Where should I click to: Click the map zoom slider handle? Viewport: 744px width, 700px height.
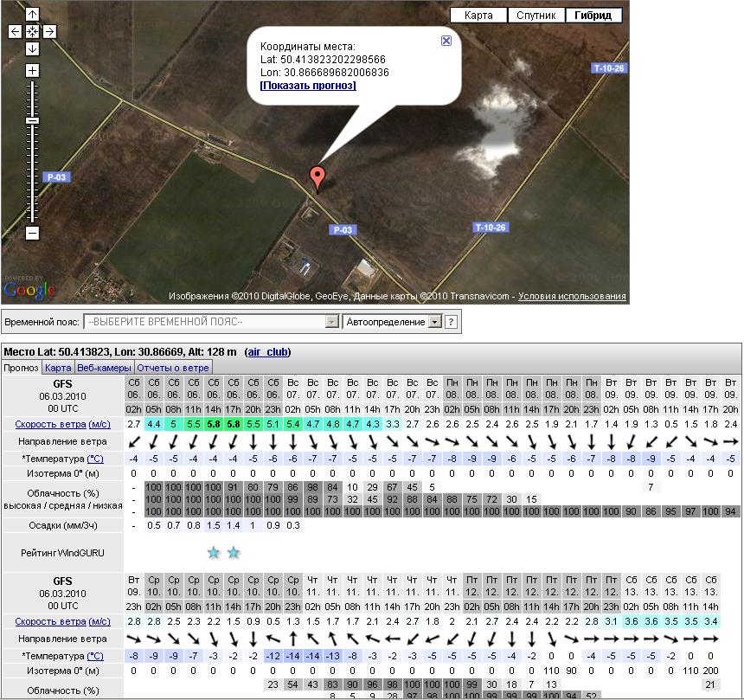pyautogui.click(x=32, y=120)
